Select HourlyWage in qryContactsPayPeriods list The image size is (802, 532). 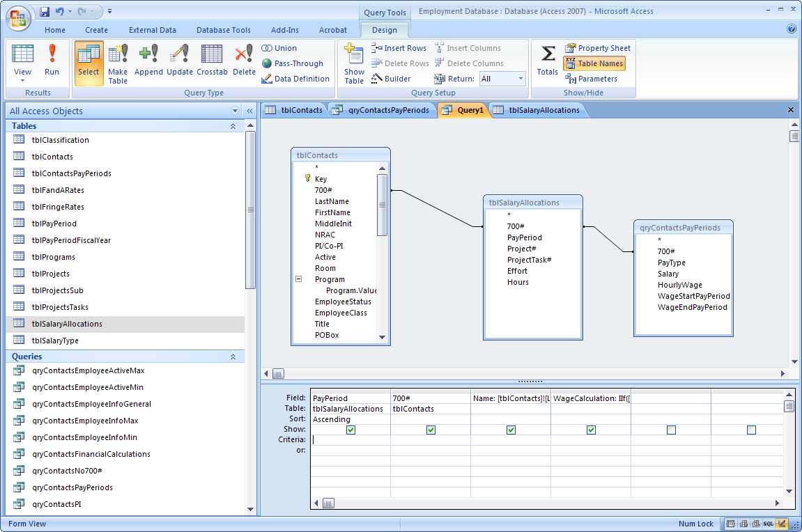pos(680,285)
